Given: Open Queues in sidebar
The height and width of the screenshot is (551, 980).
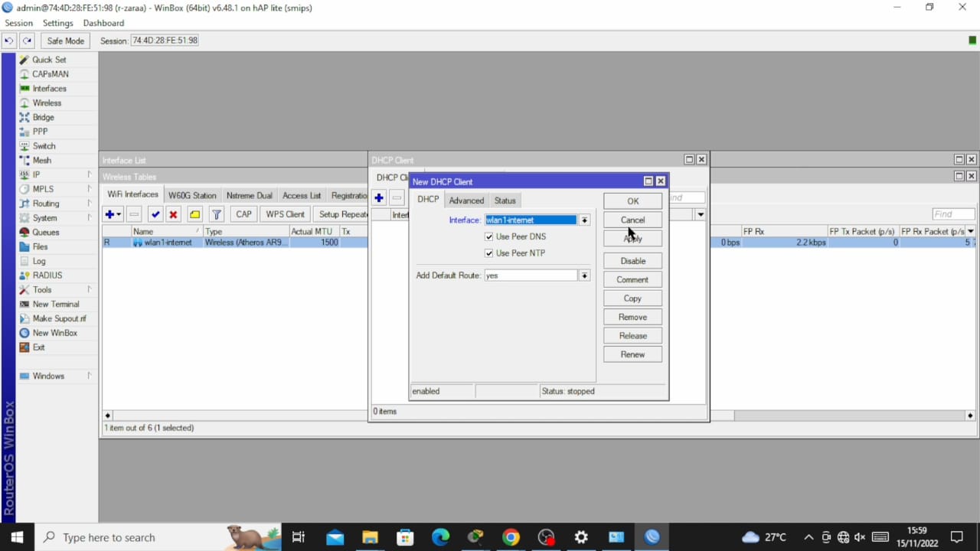Looking at the screenshot, I should pyautogui.click(x=45, y=233).
